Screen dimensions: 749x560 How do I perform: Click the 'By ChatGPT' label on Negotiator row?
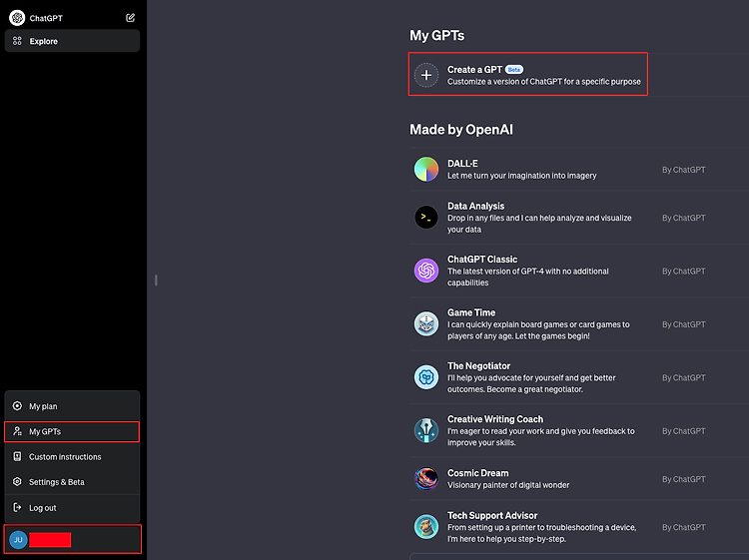pos(683,377)
